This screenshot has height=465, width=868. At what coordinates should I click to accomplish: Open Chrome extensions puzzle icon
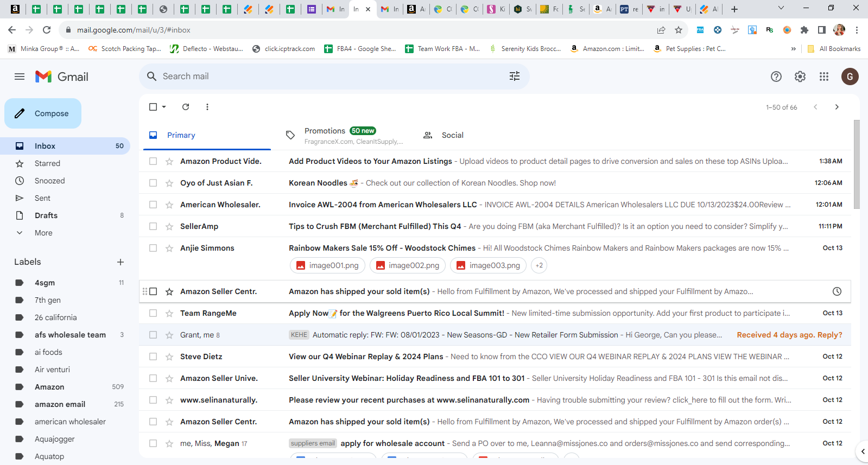(804, 30)
